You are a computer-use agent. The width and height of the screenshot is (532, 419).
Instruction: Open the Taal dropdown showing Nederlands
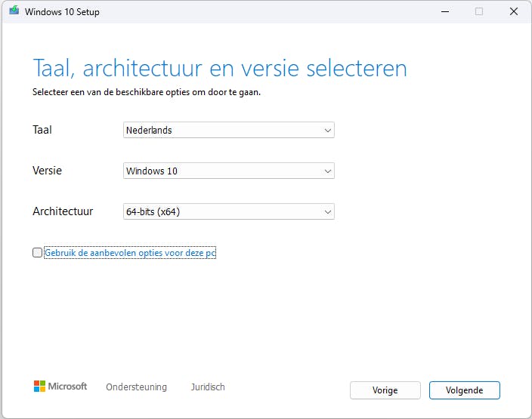tap(228, 130)
